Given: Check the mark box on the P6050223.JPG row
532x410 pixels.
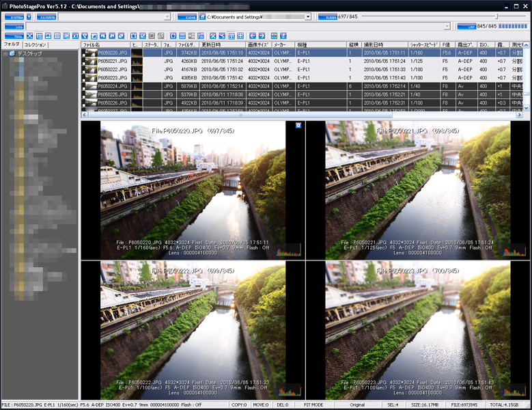Looking at the screenshot, I should tap(83, 79).
